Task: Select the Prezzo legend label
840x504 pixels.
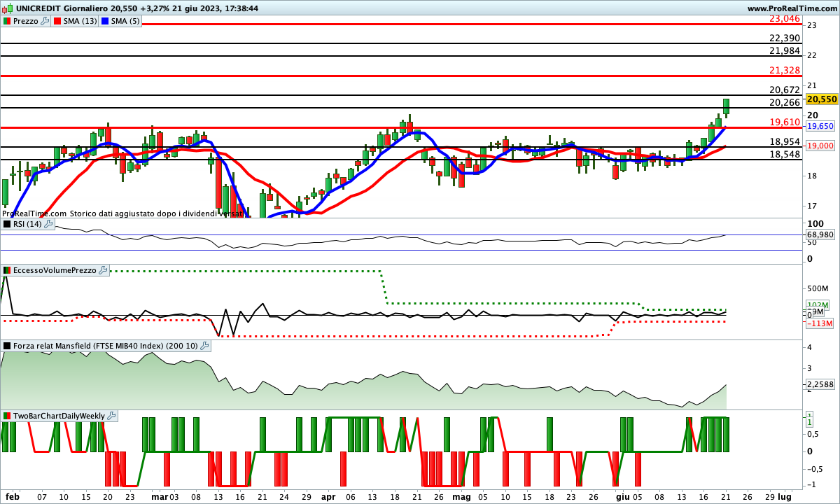Action: coord(27,21)
